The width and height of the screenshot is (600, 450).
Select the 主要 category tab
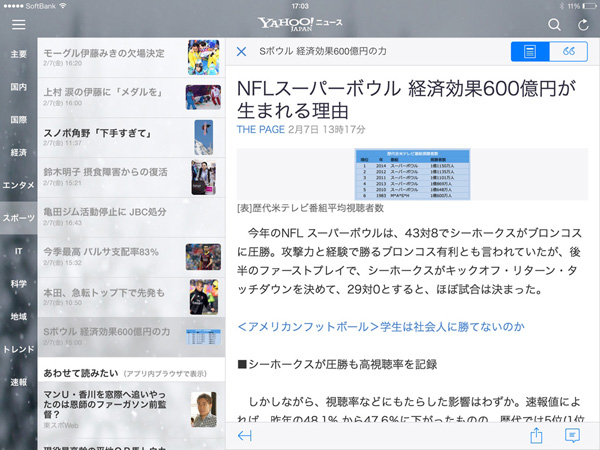[18, 54]
